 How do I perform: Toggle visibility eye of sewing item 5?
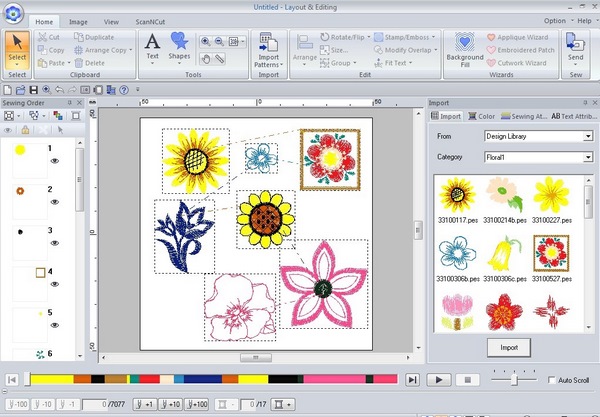[x=55, y=325]
